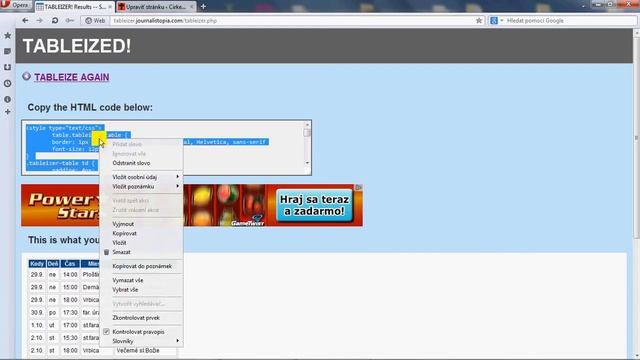Open the Notes panel in sidebar
This screenshot has height=360, width=640.
point(7,51)
